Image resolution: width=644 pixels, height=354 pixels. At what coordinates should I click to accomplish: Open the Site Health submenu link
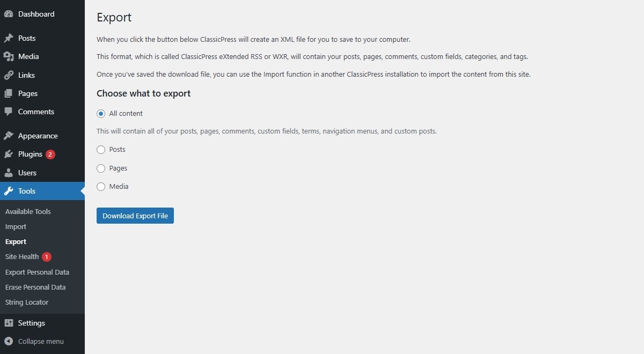tap(22, 257)
